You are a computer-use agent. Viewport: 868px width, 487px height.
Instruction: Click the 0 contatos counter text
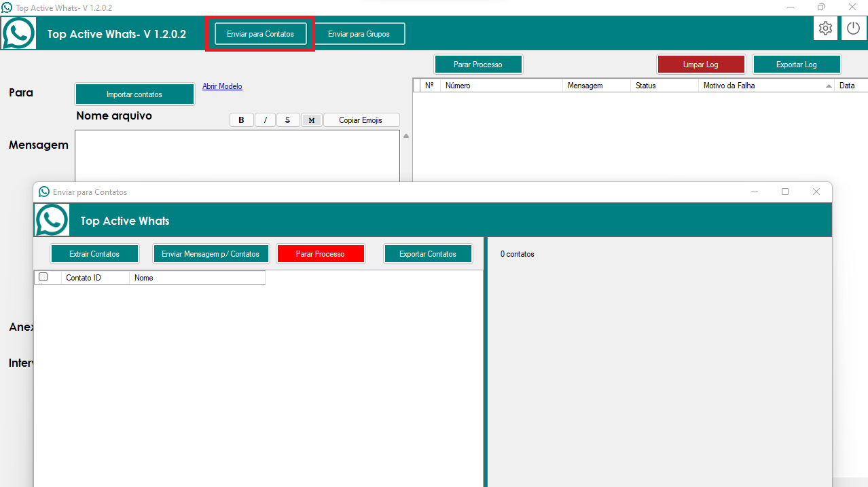tap(518, 254)
